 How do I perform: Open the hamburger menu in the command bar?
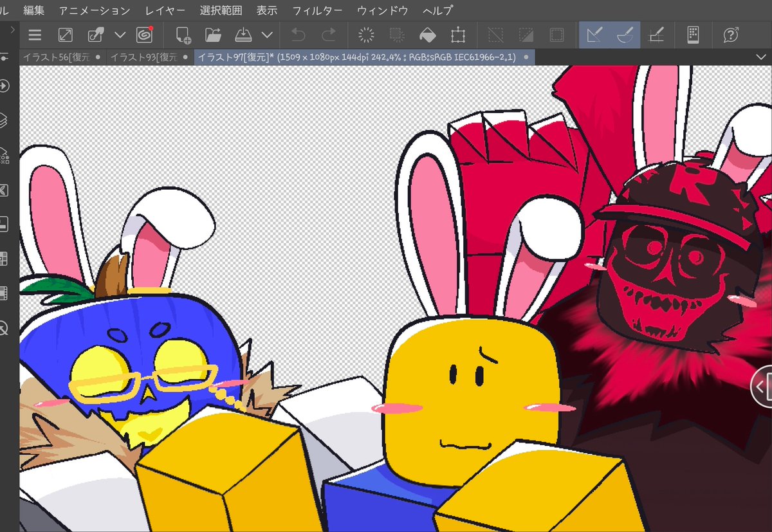click(x=35, y=35)
